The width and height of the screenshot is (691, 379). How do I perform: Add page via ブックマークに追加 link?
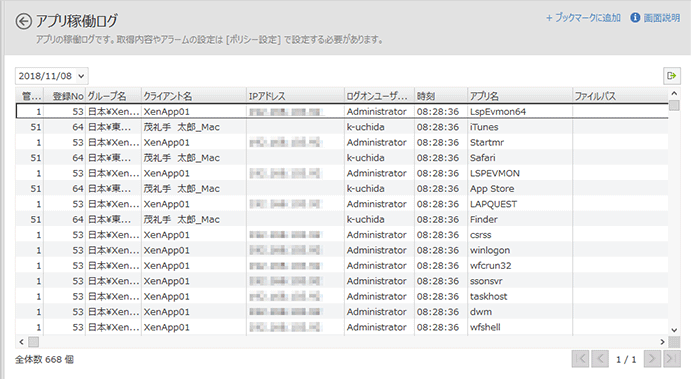pyautogui.click(x=583, y=18)
